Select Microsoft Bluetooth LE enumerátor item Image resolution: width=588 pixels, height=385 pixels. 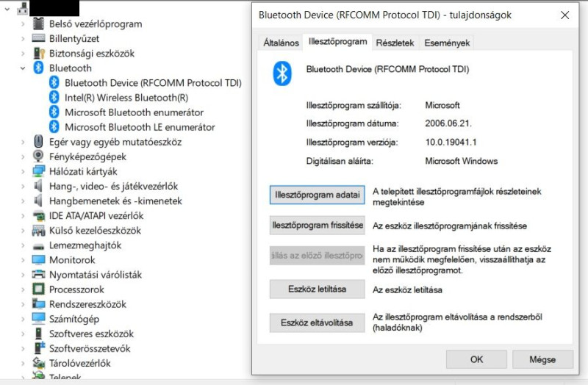[140, 127]
